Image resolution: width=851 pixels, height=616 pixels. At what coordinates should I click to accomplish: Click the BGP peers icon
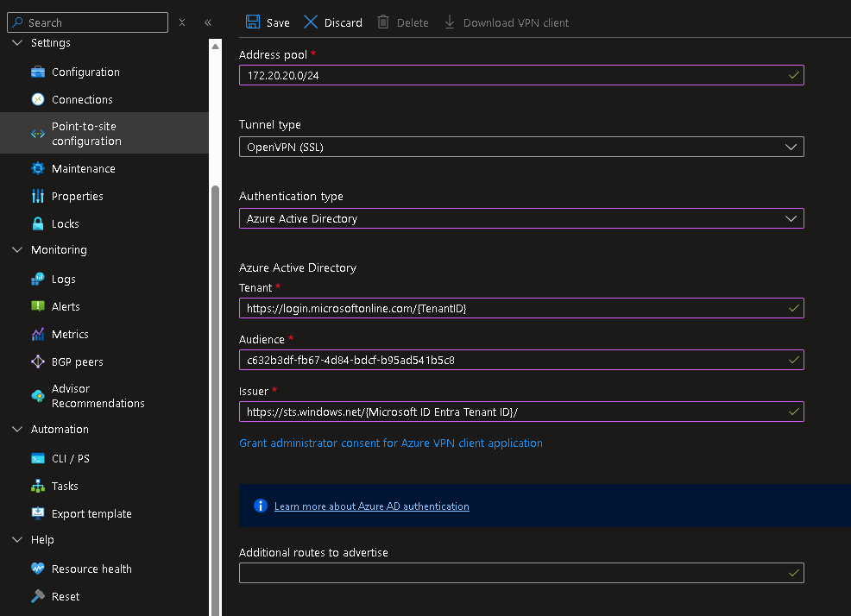tap(38, 362)
